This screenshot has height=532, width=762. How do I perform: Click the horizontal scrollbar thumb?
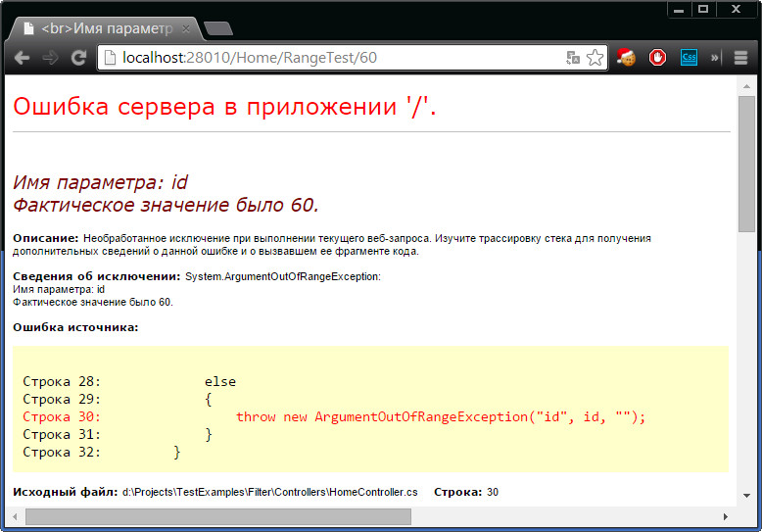(218, 516)
